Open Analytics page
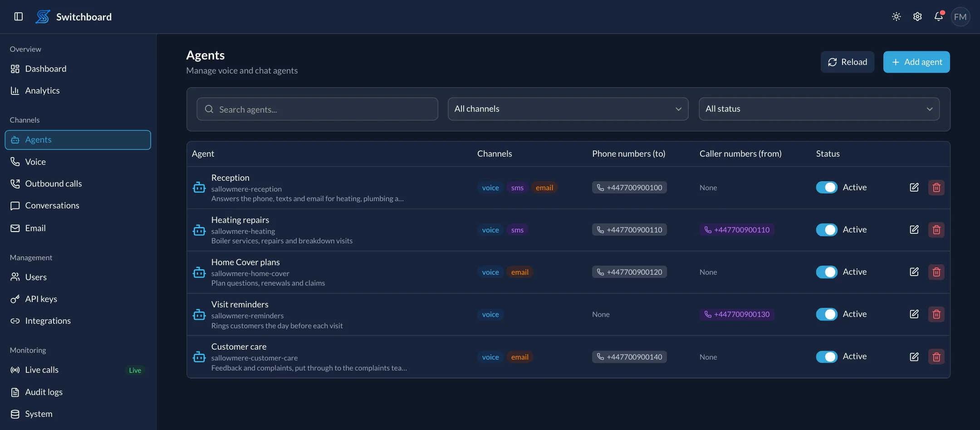Image resolution: width=980 pixels, height=430 pixels. pos(78,91)
